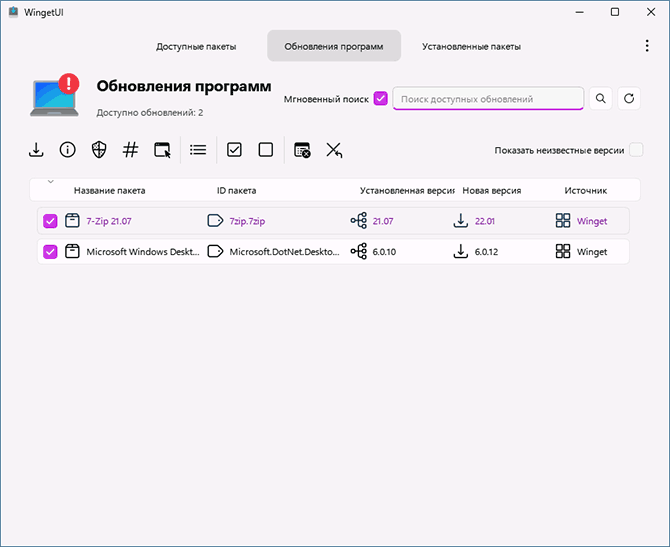Click the list view icon in toolbar
The height and width of the screenshot is (547, 670).
tap(198, 150)
